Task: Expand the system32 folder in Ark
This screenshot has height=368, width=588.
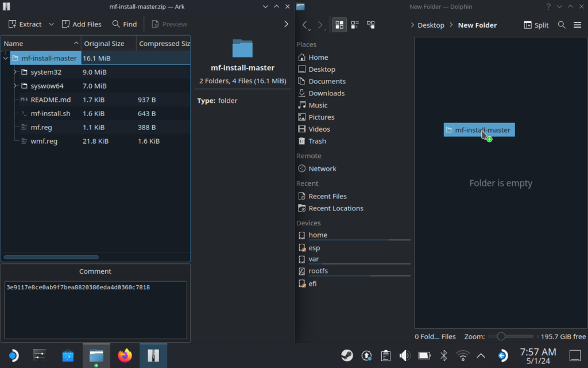Action: click(x=15, y=72)
